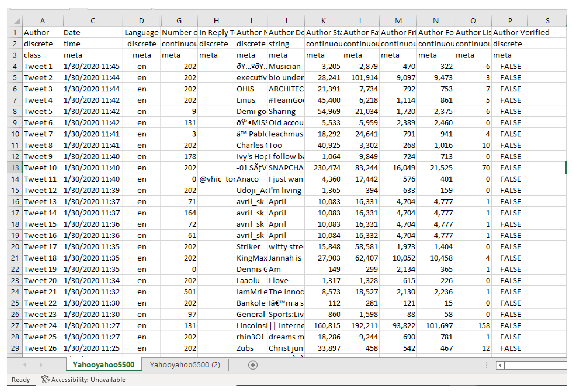Select row 27 header
574x392 pixels.
point(15,326)
